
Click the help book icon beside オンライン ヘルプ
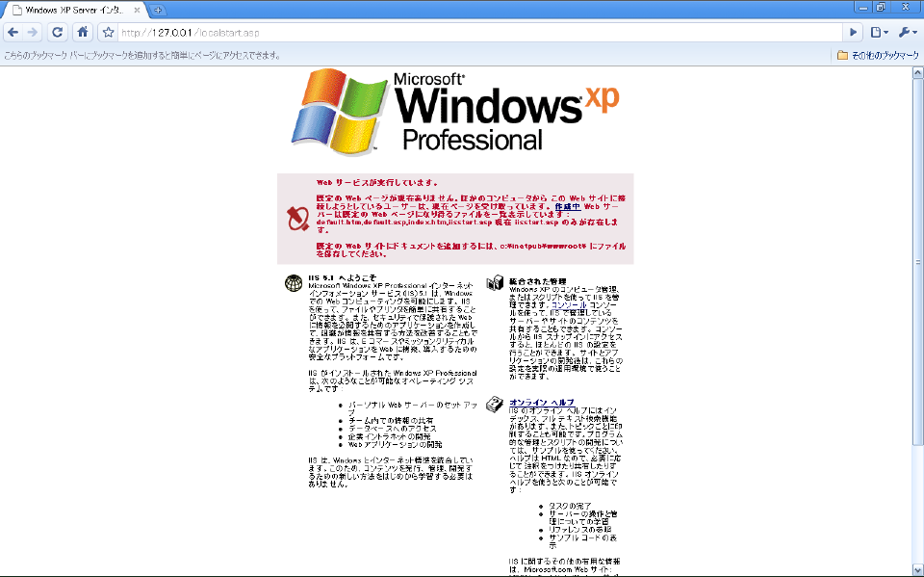(x=495, y=405)
